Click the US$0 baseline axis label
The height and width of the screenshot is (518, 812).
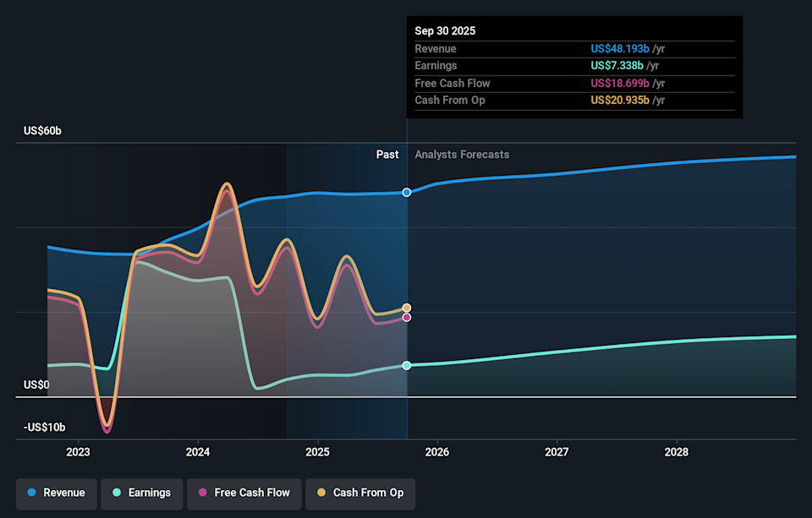[36, 385]
